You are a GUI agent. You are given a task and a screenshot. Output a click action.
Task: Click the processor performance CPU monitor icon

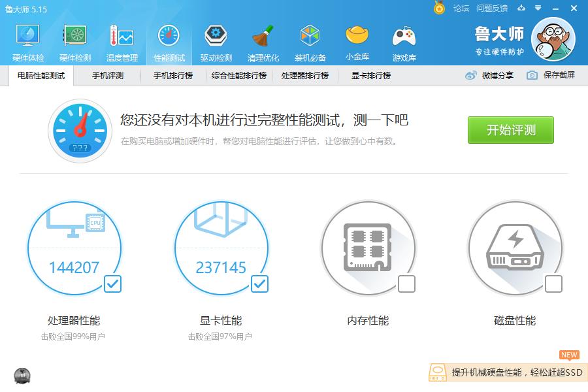click(x=75, y=225)
